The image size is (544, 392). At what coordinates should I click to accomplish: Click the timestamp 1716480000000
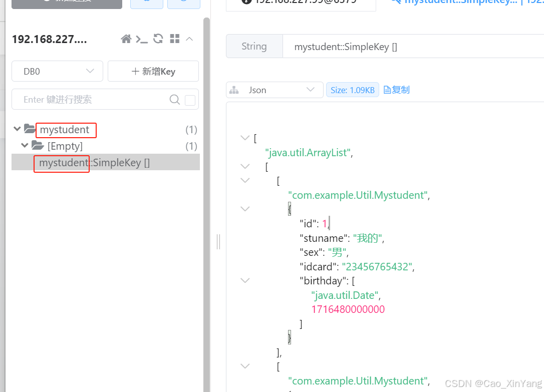point(348,309)
